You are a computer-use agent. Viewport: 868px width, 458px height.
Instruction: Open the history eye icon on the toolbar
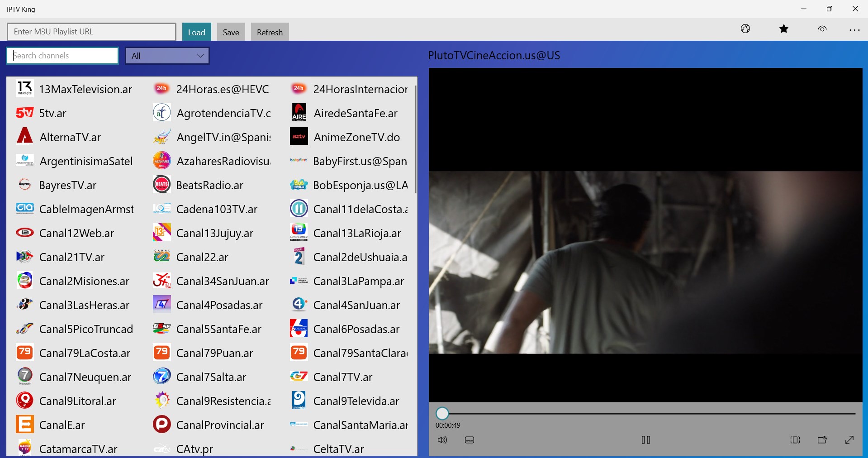tap(822, 29)
